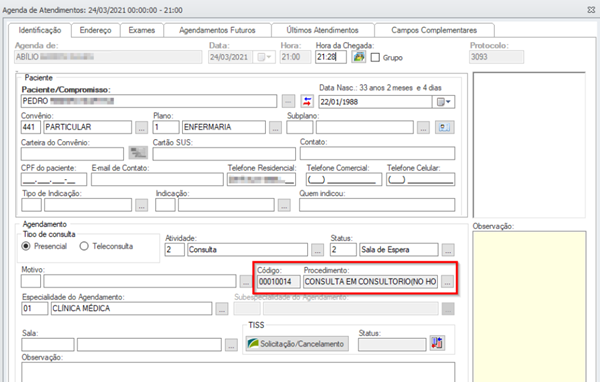Click the Cartão SUS field
The width and height of the screenshot is (600, 382).
click(x=224, y=153)
